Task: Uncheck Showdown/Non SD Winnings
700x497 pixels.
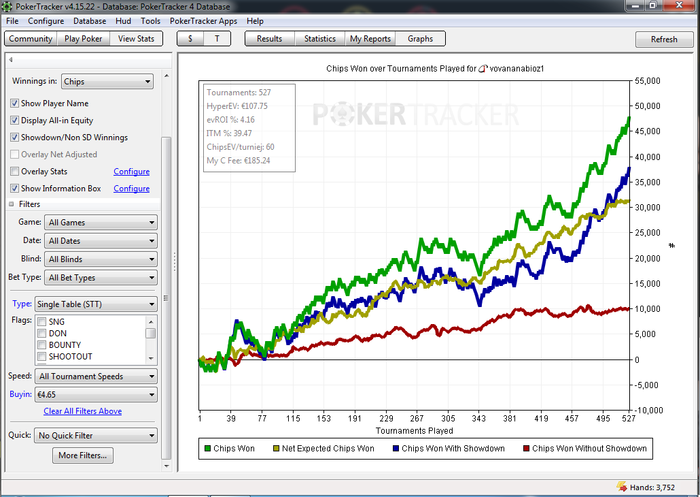Action: pyautogui.click(x=15, y=137)
